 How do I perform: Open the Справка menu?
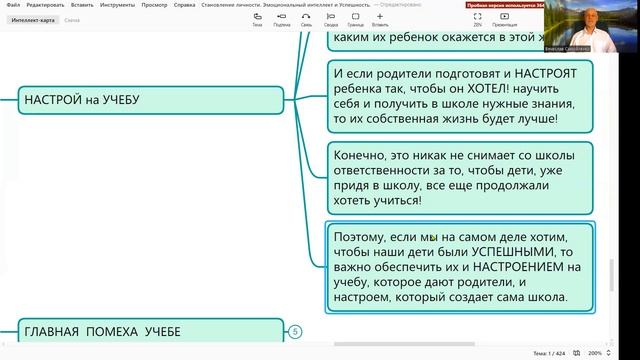pos(184,5)
